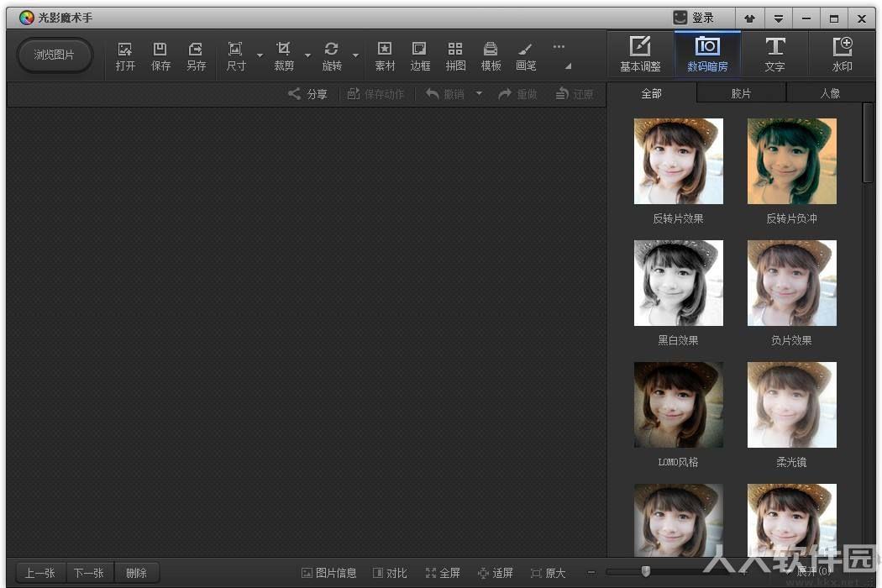Click Original Size (原大)
Image resolution: width=882 pixels, height=588 pixels.
(548, 573)
